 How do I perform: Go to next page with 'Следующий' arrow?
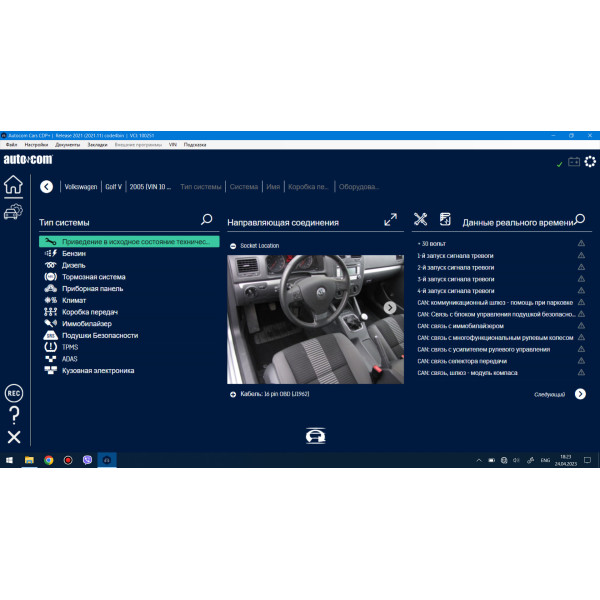580,394
